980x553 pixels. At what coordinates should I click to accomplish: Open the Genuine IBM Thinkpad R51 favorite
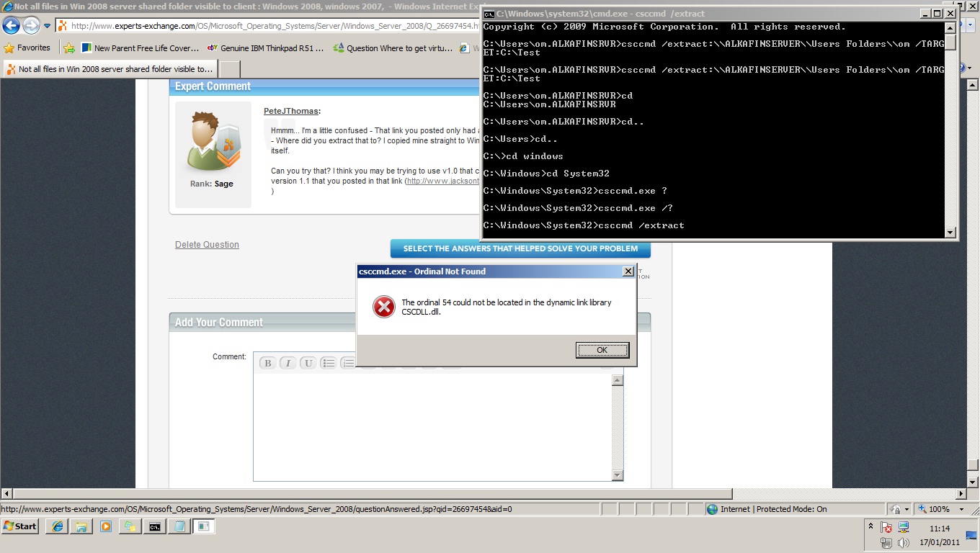265,48
